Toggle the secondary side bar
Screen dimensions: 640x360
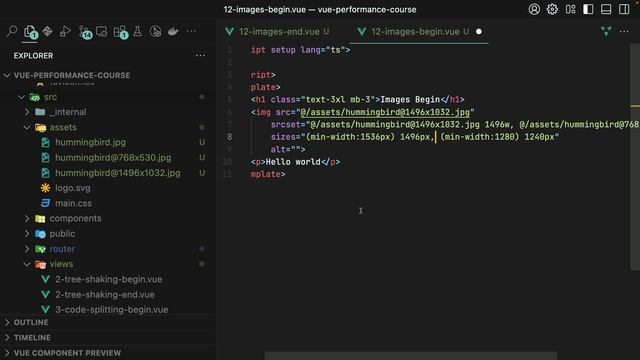point(624,9)
